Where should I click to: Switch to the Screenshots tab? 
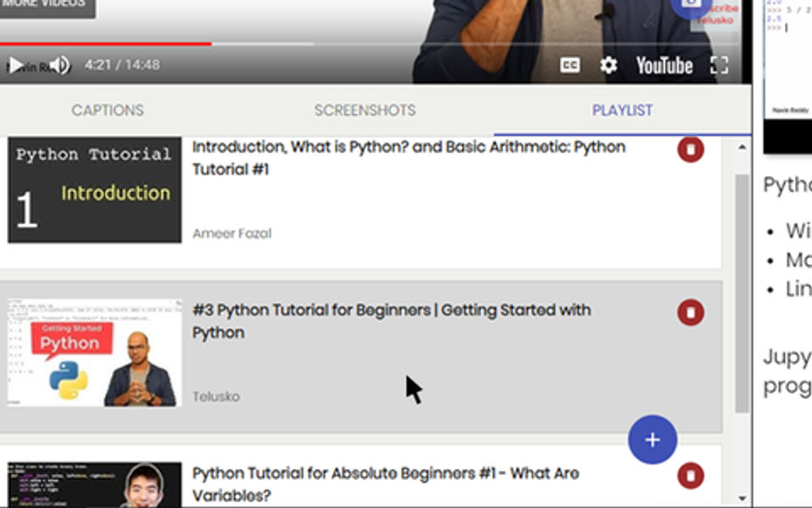coord(365,110)
